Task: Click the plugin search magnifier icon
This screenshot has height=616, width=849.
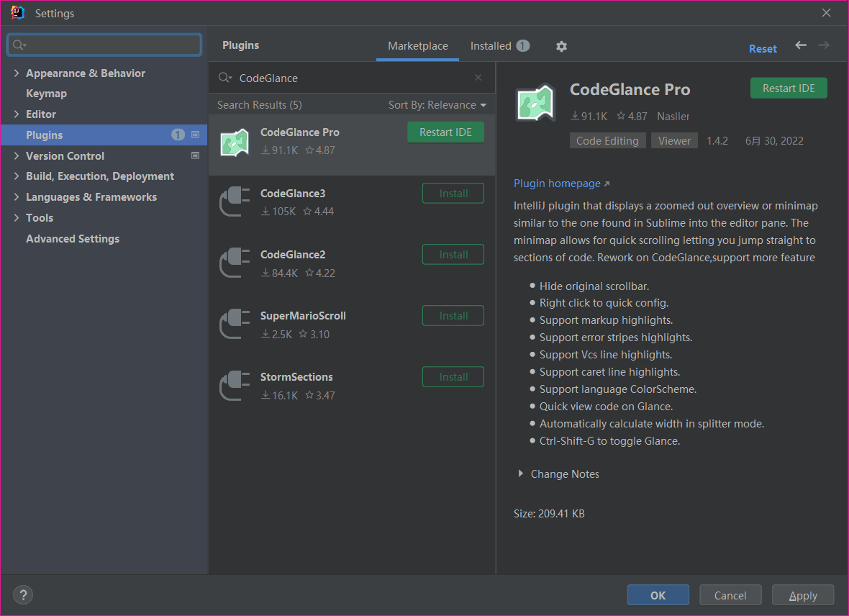Action: pyautogui.click(x=224, y=78)
